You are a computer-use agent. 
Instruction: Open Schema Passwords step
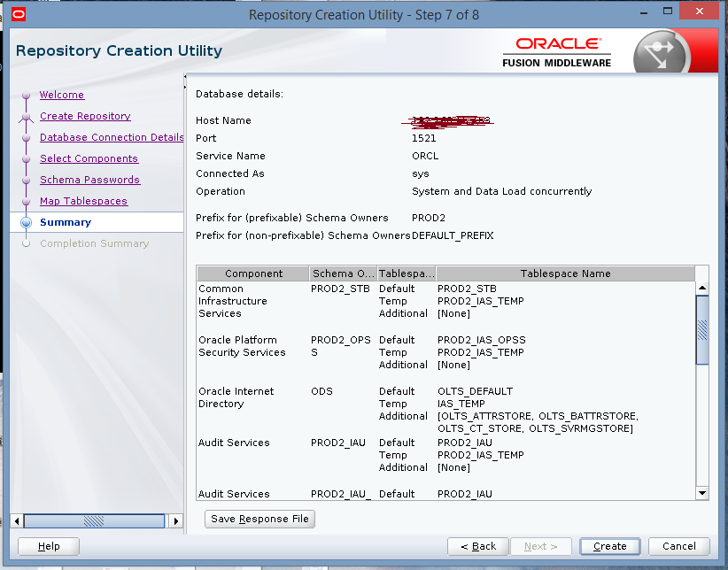89,180
